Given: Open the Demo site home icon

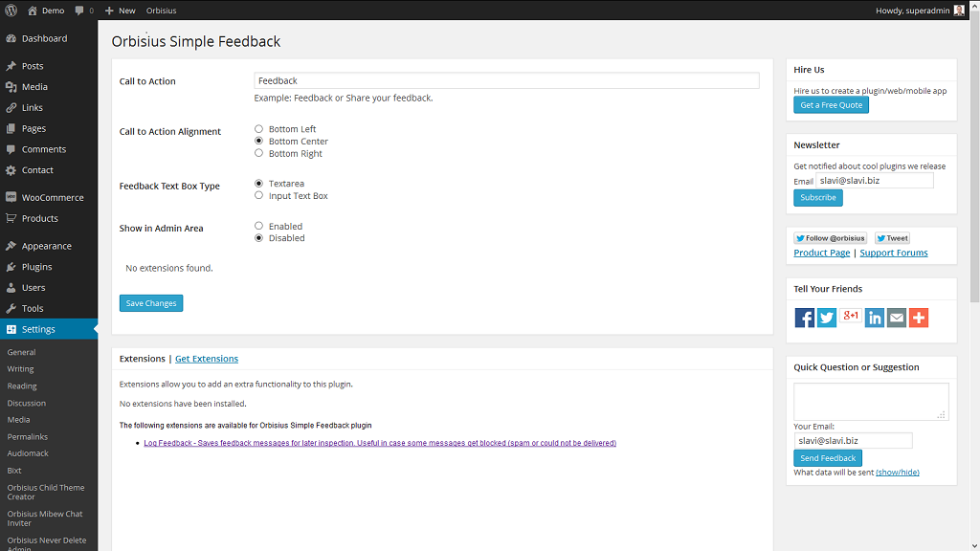Looking at the screenshot, I should (x=33, y=11).
